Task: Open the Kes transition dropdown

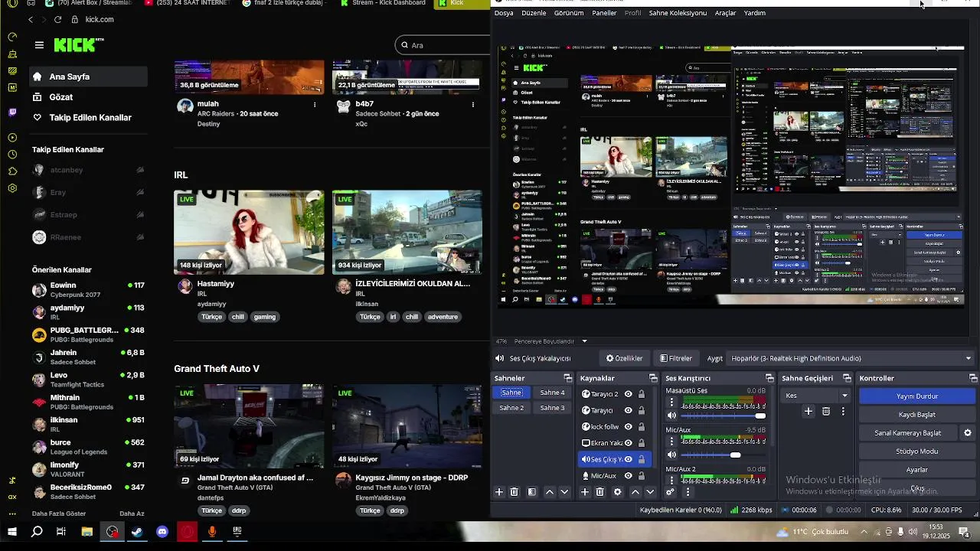Action: 816,396
